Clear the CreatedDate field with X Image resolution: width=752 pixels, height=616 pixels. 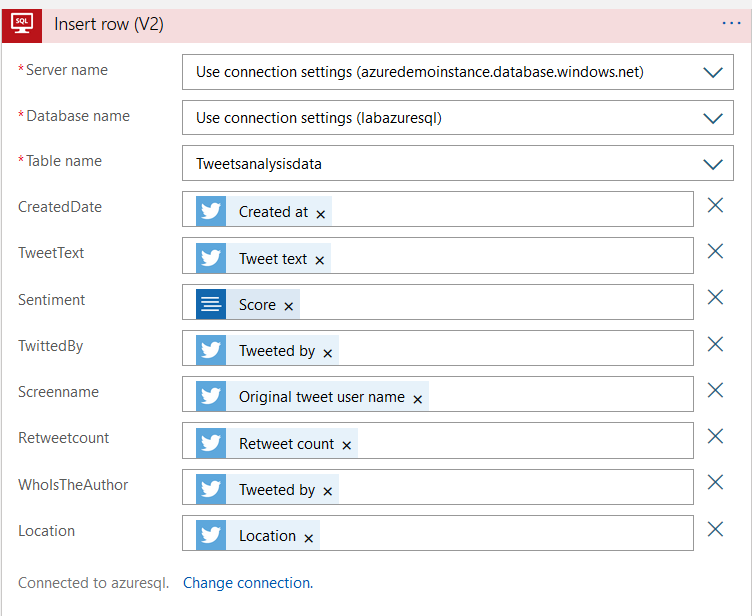point(715,205)
